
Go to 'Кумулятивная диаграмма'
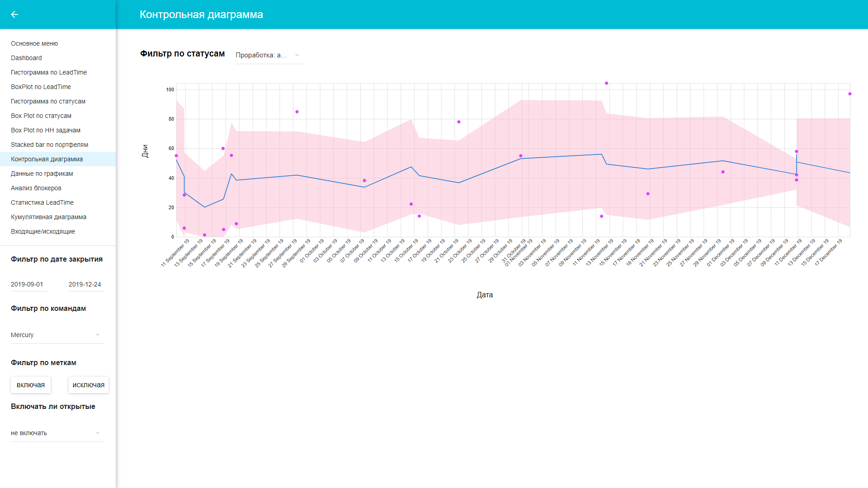(x=48, y=217)
